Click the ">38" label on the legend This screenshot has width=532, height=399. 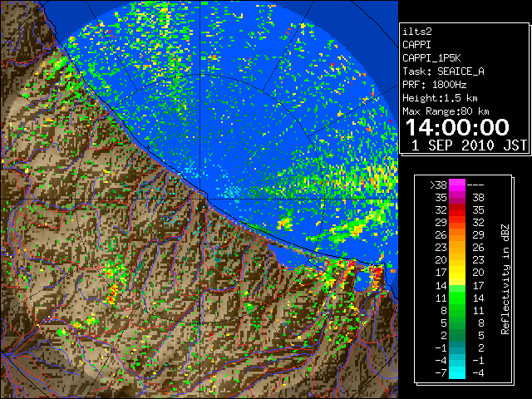point(438,185)
